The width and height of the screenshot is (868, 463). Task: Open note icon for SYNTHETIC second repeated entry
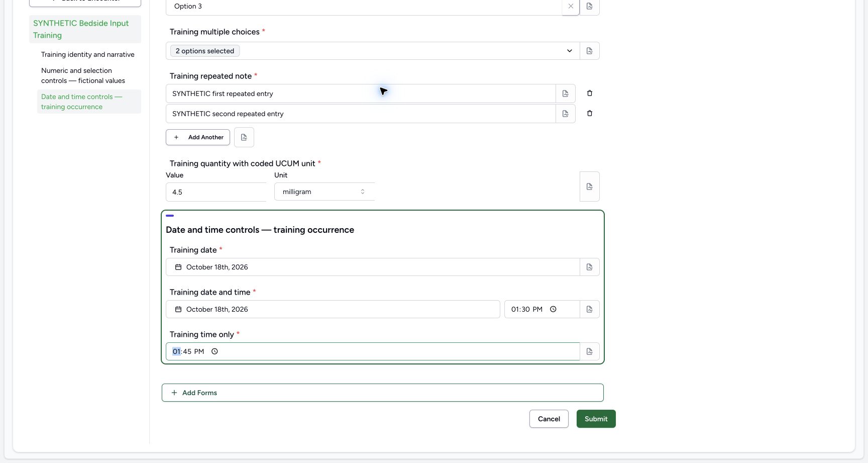tap(566, 114)
